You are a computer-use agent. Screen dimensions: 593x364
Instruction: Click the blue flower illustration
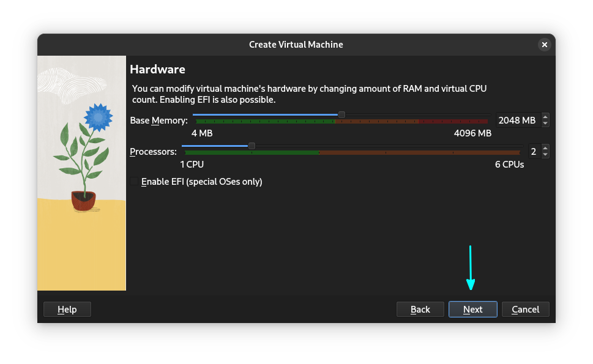[97, 116]
